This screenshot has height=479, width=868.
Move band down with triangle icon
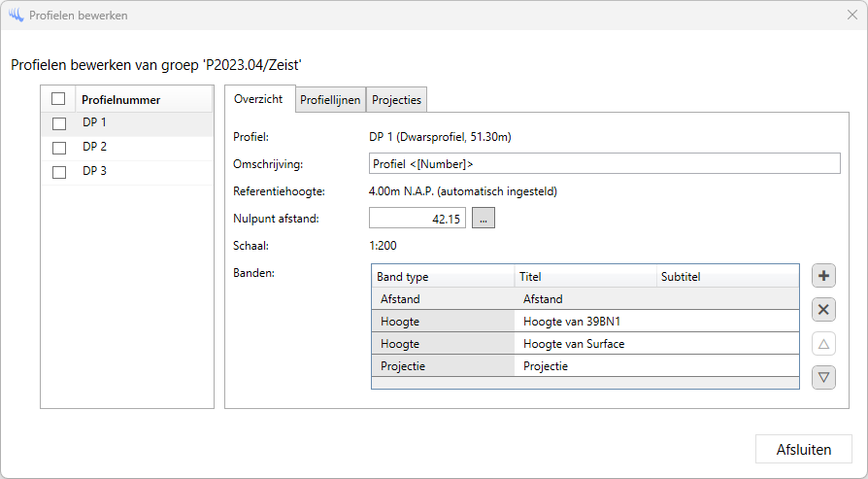tap(824, 377)
